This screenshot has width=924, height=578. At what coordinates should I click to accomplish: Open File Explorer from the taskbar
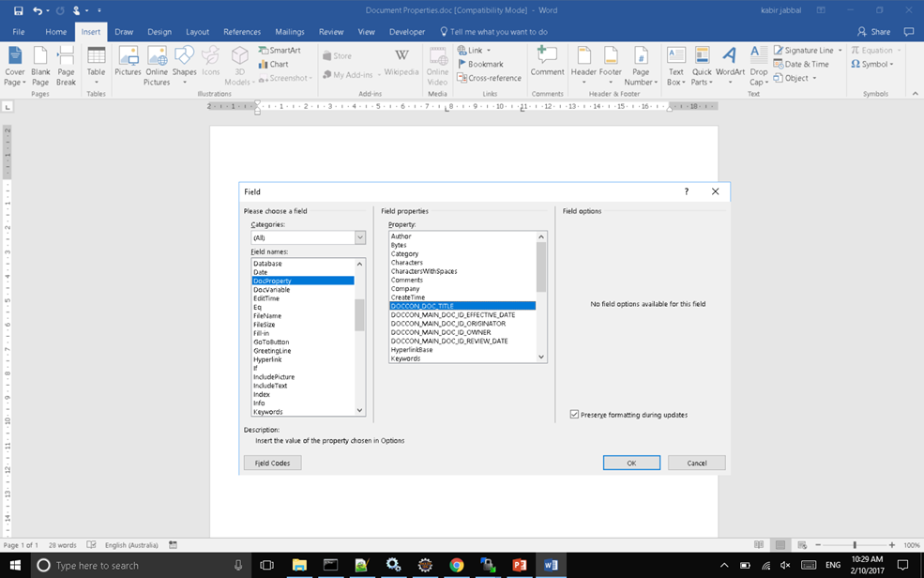point(299,565)
